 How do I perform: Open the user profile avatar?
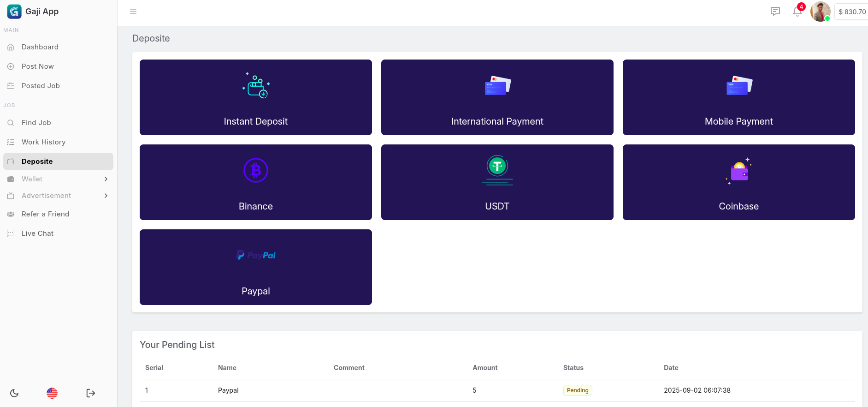point(821,12)
